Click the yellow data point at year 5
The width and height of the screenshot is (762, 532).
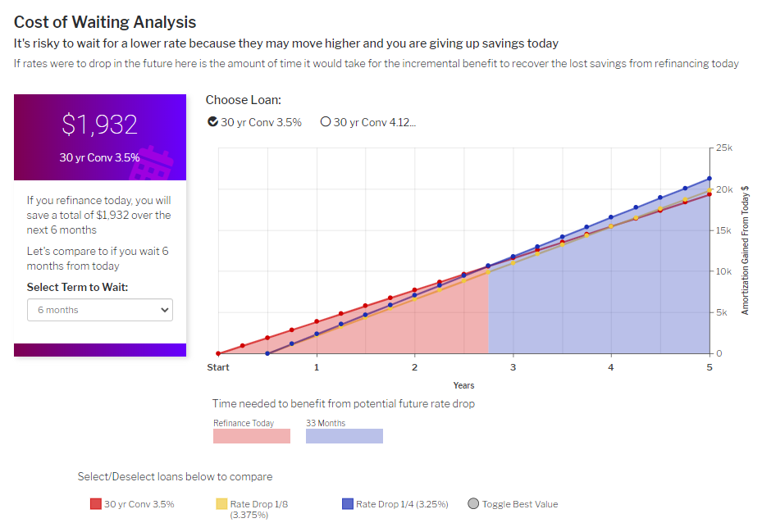coord(710,189)
